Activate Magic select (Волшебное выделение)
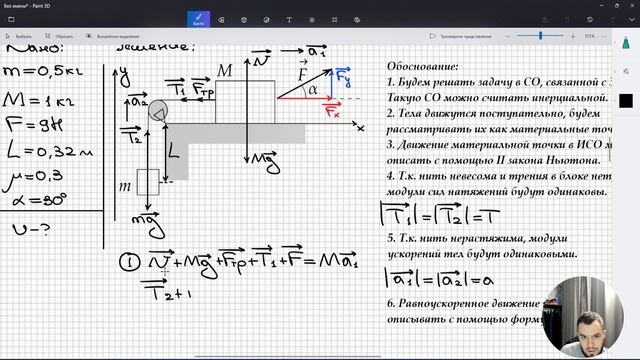Viewport: 640px width, 360px height. (113, 36)
